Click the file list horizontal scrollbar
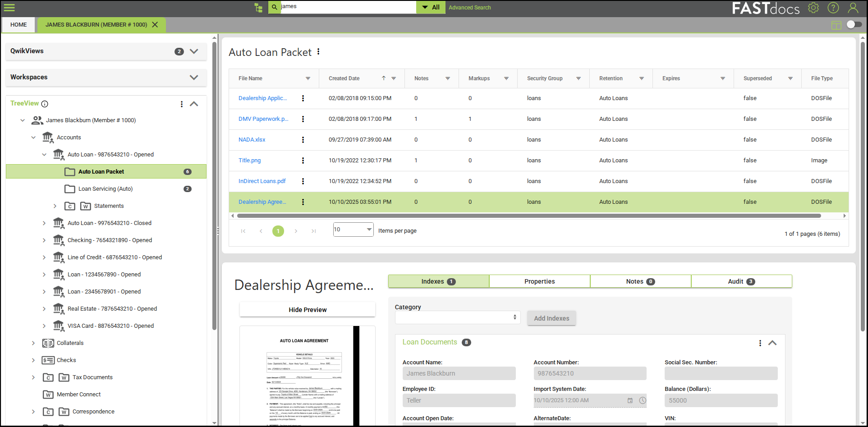The width and height of the screenshot is (868, 427). [528, 216]
